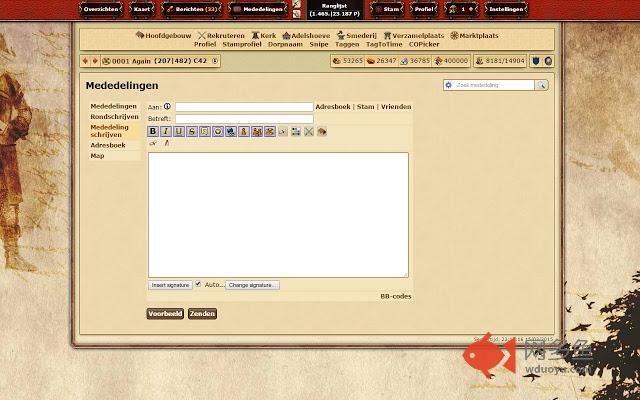The height and width of the screenshot is (400, 640).
Task: Click the round icon after the quote button
Action: coord(218,131)
